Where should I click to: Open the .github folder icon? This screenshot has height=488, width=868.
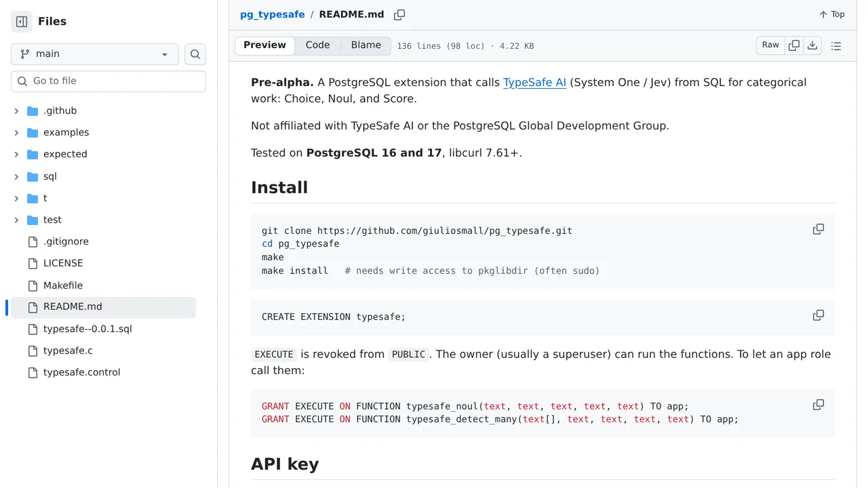(x=33, y=110)
